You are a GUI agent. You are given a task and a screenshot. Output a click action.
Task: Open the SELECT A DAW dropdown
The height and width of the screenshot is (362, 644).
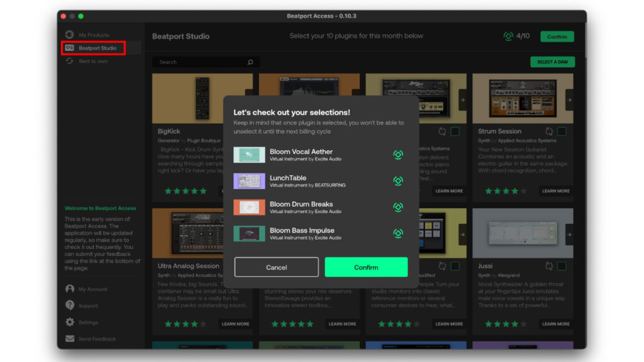tap(552, 62)
